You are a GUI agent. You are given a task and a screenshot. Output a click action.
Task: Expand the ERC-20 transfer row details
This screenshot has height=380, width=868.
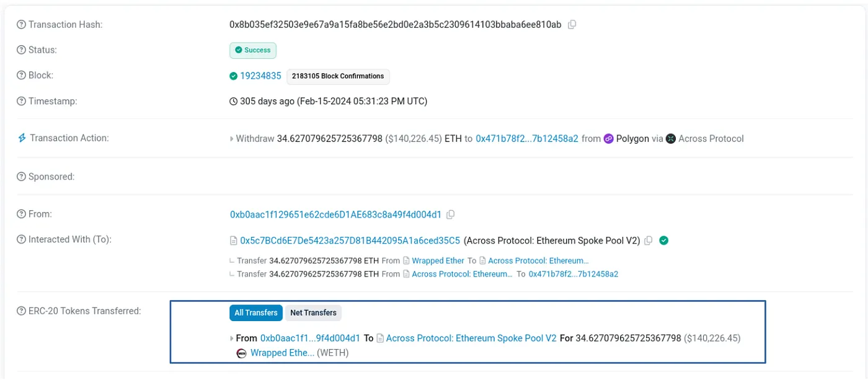point(230,338)
